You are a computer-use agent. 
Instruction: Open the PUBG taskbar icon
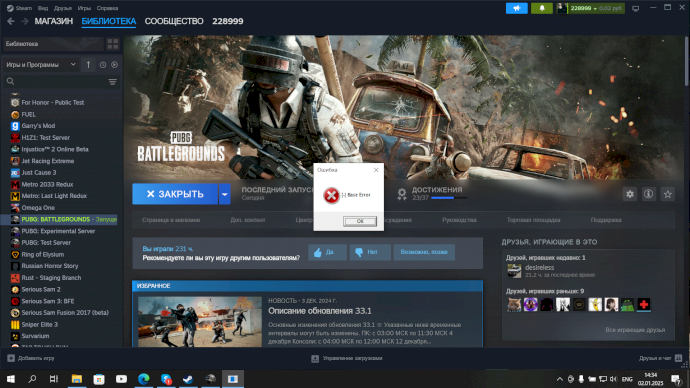[x=211, y=379]
